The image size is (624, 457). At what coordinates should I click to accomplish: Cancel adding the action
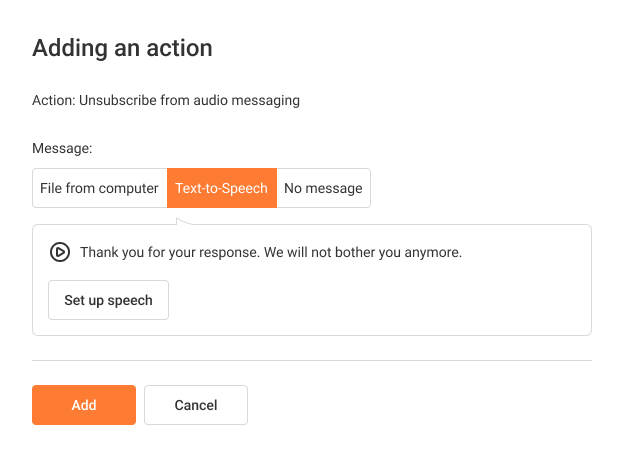click(196, 405)
